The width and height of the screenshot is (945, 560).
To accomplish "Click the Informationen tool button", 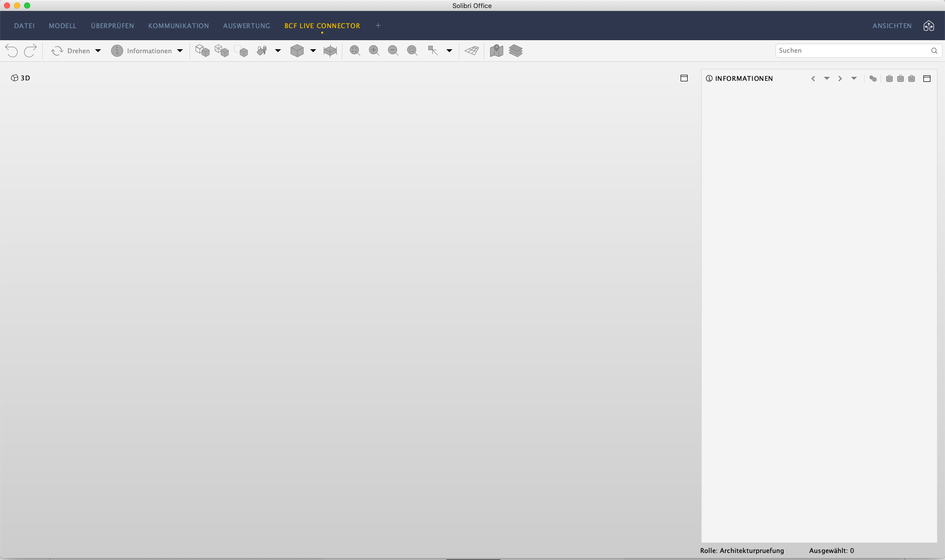I will tap(142, 51).
